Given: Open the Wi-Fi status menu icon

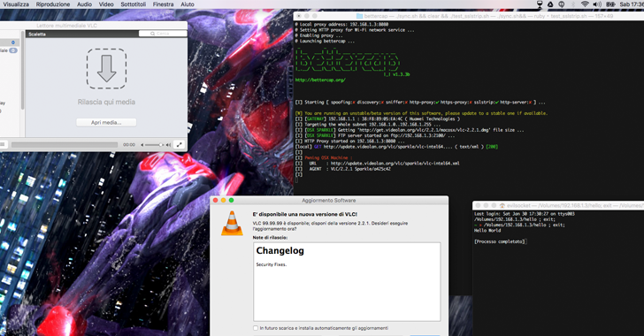Looking at the screenshot, I should tap(585, 4).
